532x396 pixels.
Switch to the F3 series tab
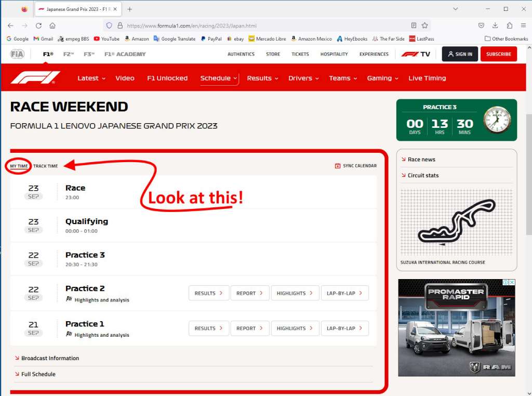tap(89, 54)
